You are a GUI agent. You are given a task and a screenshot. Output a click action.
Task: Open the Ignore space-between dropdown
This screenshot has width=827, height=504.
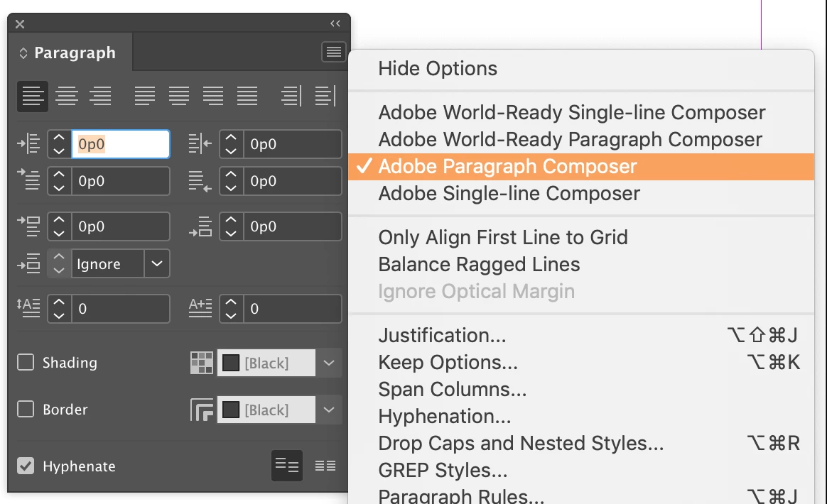pos(156,263)
